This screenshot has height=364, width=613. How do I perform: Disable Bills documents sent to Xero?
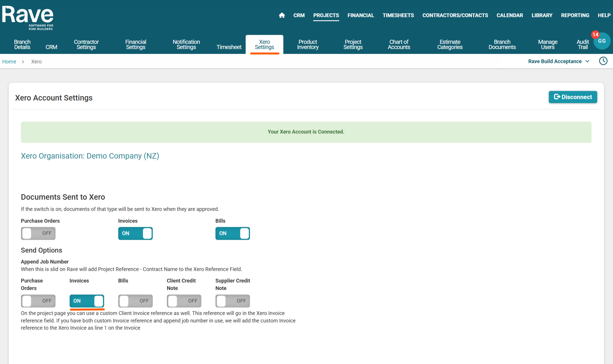[x=232, y=233]
